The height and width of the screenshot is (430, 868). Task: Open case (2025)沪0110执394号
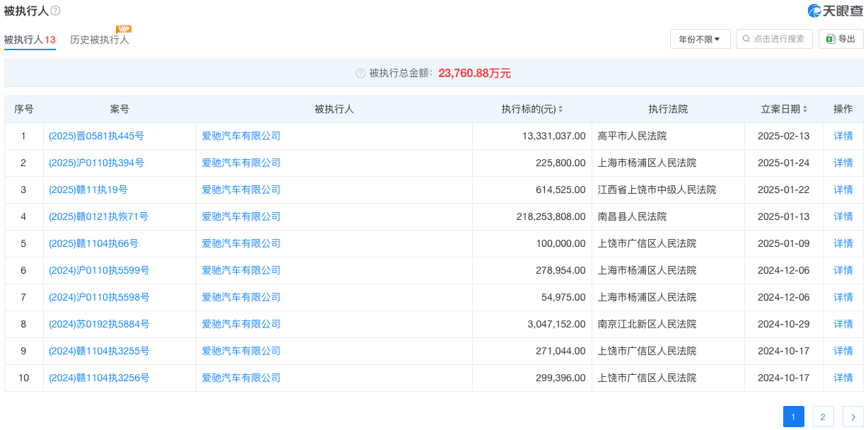pos(96,163)
